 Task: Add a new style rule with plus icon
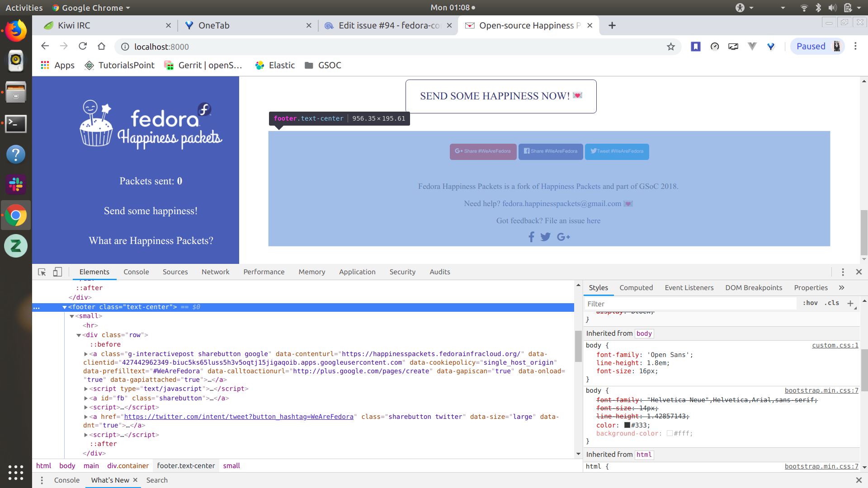[x=850, y=303]
